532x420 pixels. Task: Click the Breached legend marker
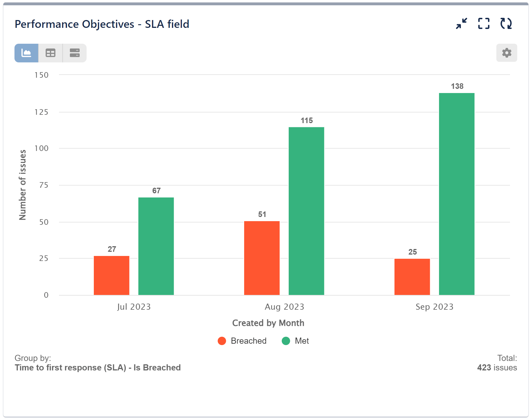221,341
